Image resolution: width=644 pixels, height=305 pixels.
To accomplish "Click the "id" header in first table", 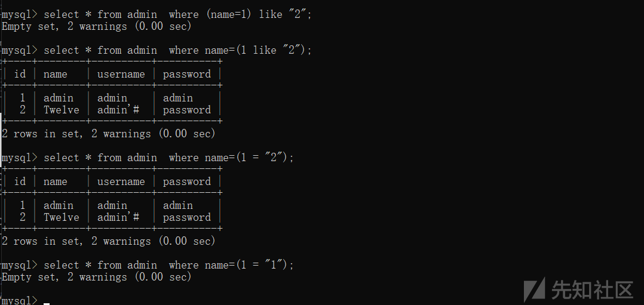I will pos(20,74).
